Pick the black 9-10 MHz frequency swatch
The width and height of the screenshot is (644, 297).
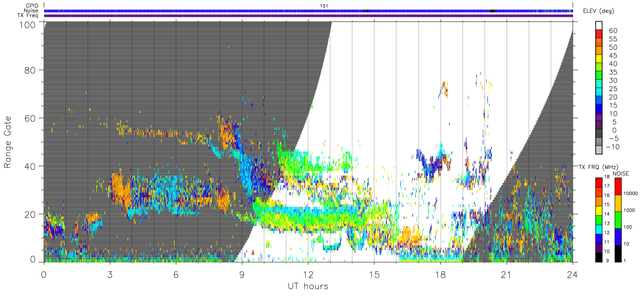click(599, 257)
